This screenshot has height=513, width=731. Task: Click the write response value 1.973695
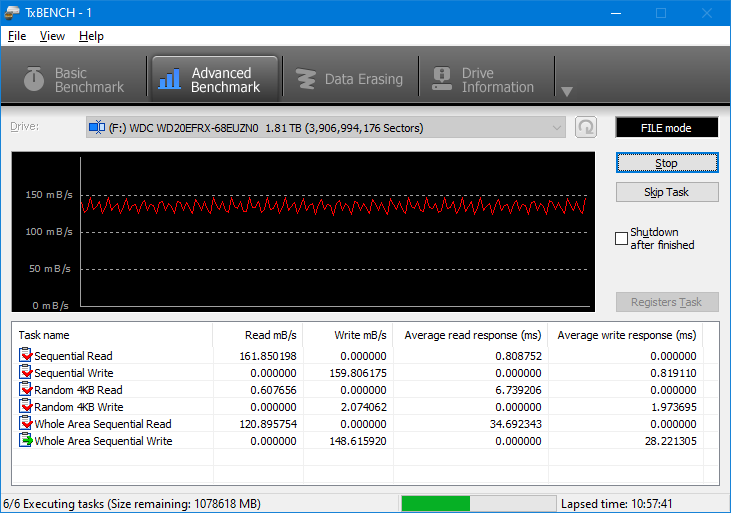click(x=674, y=407)
